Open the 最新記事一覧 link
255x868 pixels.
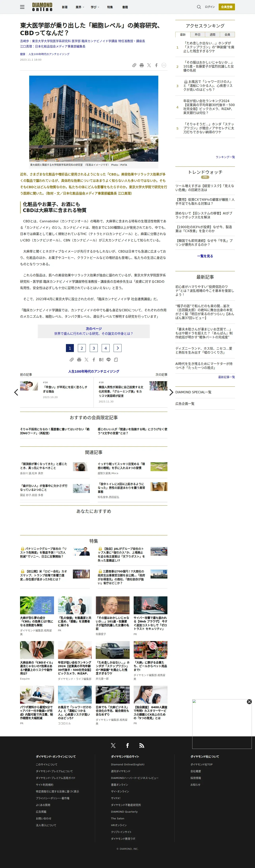[227, 377]
